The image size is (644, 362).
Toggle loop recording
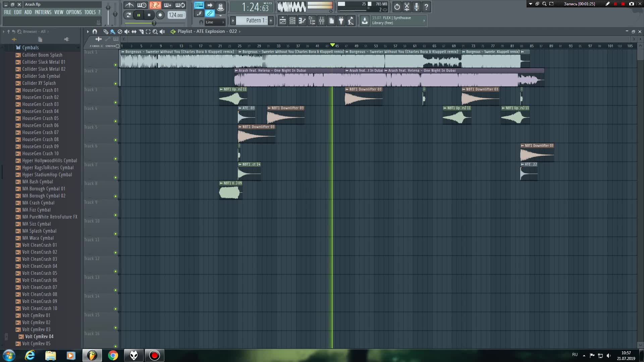(180, 5)
